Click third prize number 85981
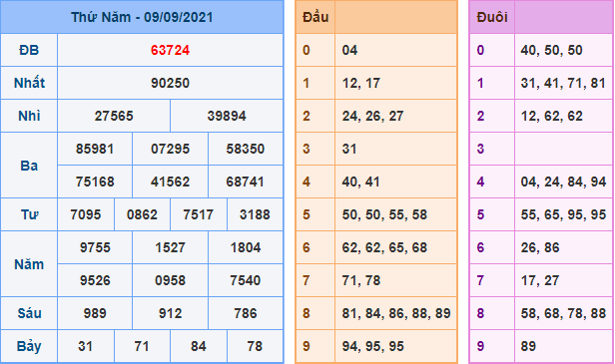 pos(95,149)
